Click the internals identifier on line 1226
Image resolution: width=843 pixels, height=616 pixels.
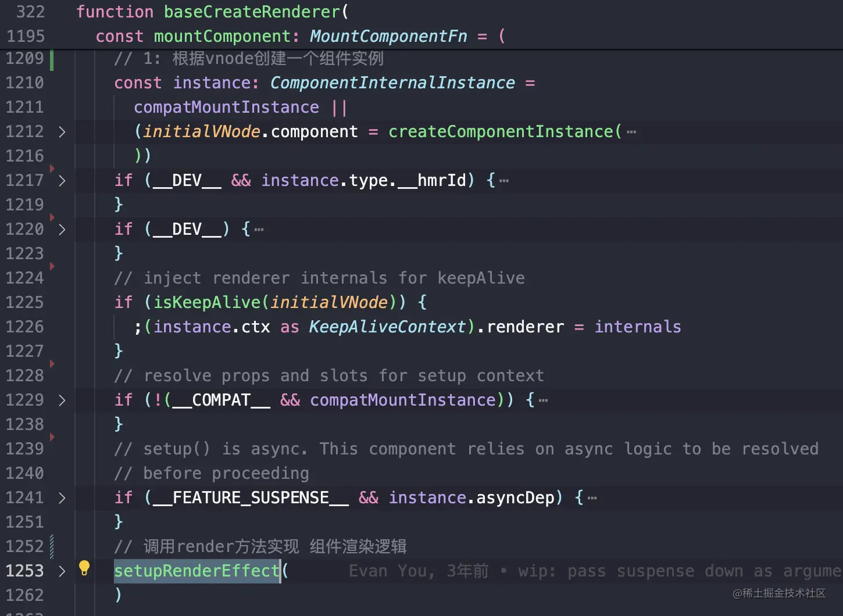[x=638, y=327]
